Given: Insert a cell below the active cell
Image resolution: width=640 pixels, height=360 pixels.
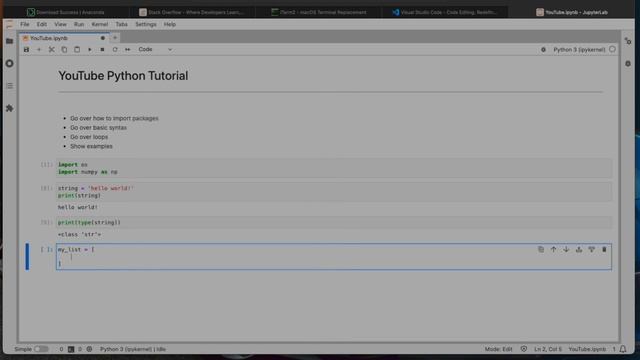Looking at the screenshot, I should pyautogui.click(x=591, y=249).
